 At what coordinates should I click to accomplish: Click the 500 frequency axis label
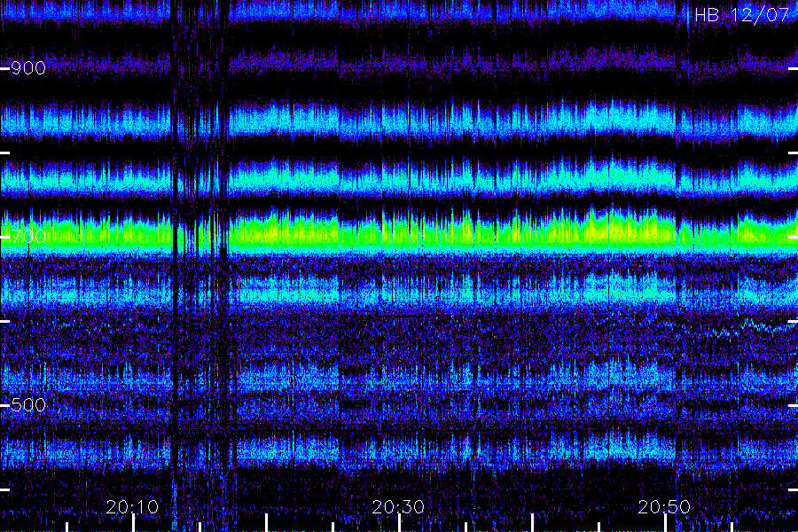click(x=28, y=405)
